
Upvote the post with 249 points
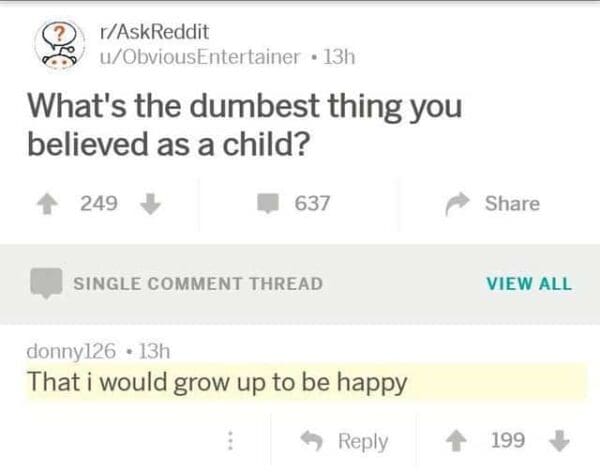pyautogui.click(x=46, y=203)
